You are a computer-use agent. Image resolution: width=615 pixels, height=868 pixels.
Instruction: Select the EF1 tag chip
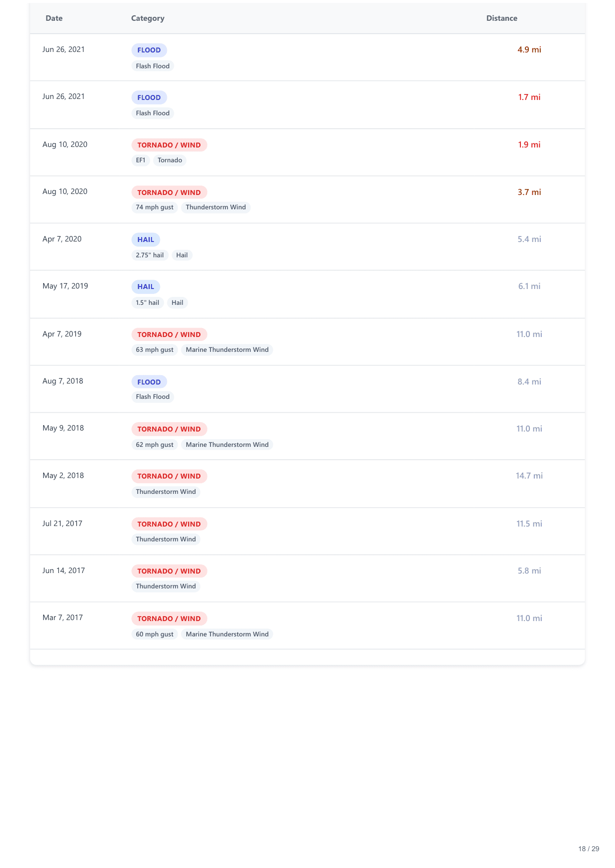(141, 160)
